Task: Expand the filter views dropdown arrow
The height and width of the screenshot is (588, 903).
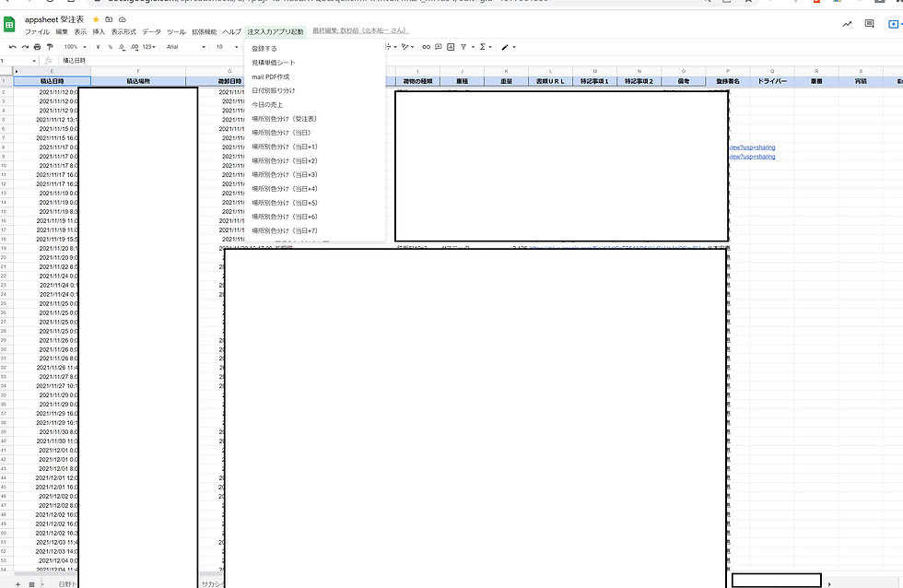Action: pyautogui.click(x=473, y=47)
